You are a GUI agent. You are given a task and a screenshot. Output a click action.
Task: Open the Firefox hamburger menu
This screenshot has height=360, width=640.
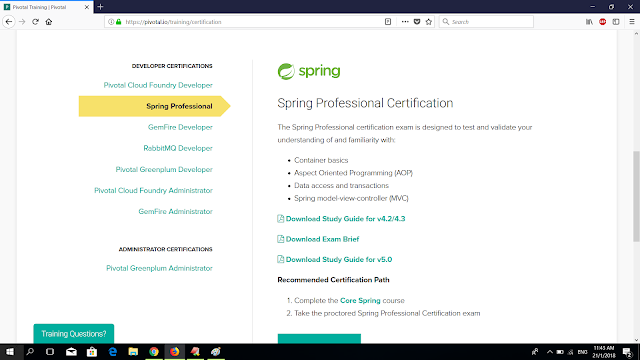click(632, 22)
